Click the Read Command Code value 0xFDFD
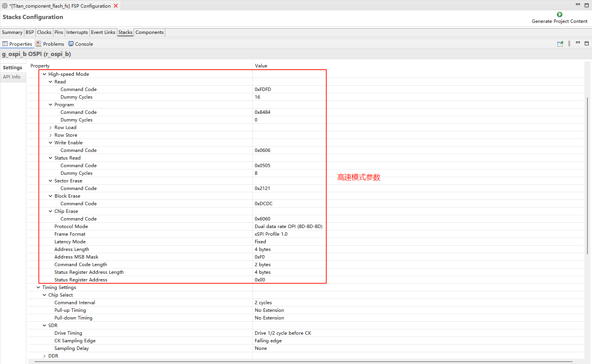This screenshot has width=592, height=364. click(263, 89)
